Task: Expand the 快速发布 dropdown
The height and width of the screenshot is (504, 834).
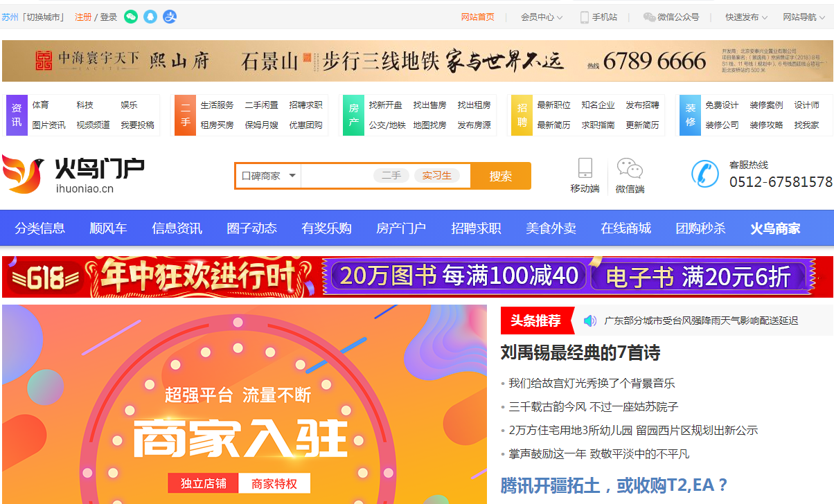Action: click(x=747, y=17)
